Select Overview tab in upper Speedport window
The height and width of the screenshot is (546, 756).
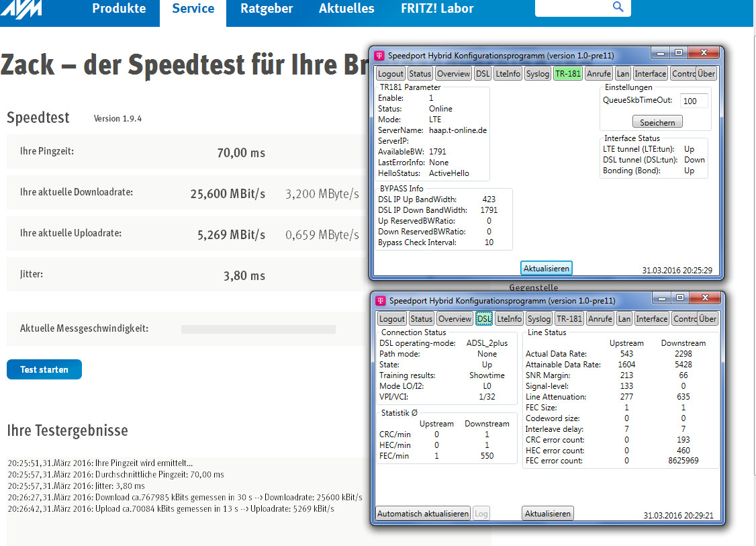(453, 74)
